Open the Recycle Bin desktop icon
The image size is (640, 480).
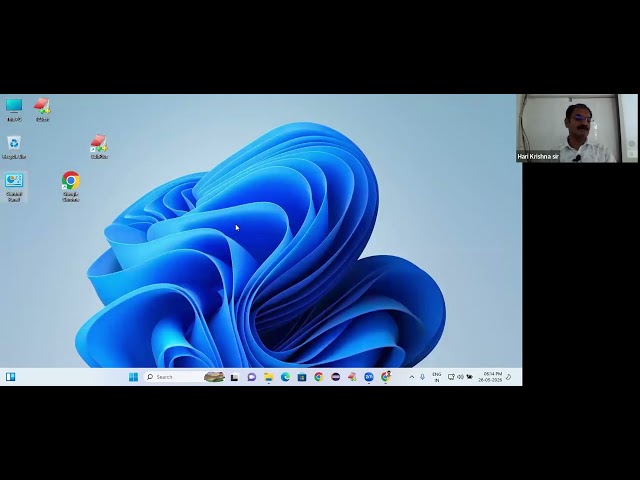(x=14, y=147)
